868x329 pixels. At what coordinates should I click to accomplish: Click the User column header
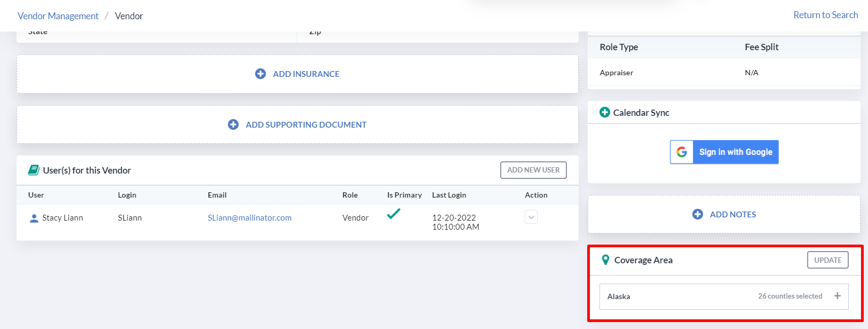tap(36, 195)
